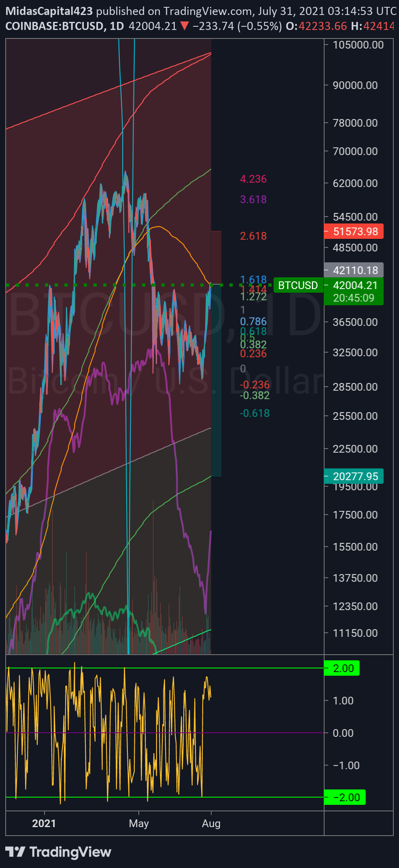Click the -2.00 oscillator lower band label
Viewport: 399px width, 868px height.
pyautogui.click(x=345, y=798)
